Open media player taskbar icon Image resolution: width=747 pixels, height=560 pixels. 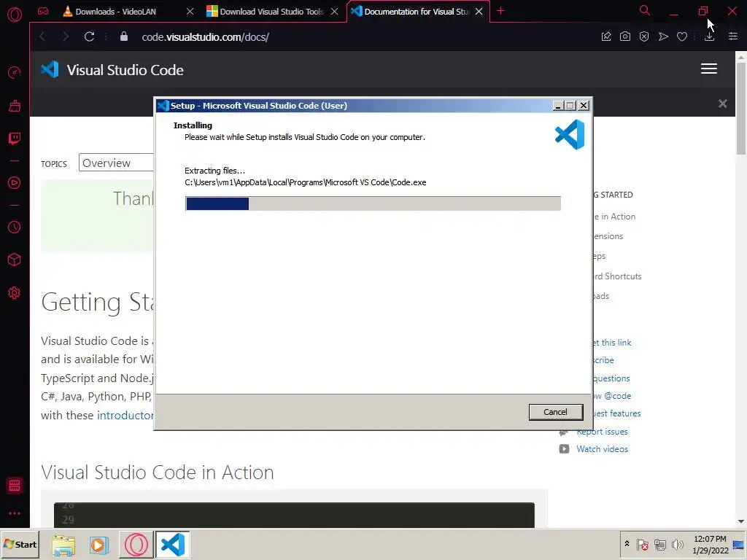coord(99,545)
